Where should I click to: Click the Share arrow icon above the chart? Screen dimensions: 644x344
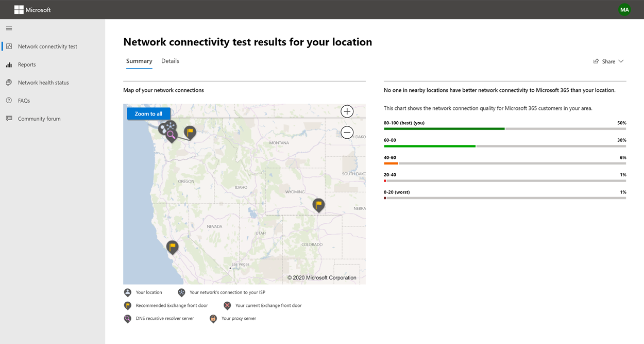click(x=596, y=61)
